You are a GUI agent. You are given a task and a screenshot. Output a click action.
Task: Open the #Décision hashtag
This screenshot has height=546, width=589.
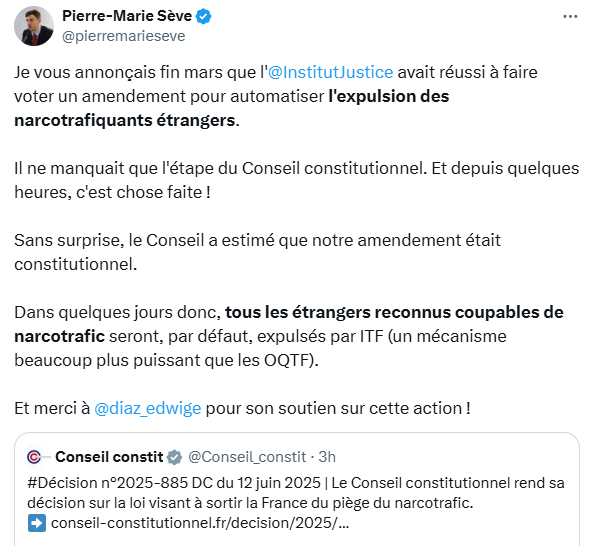pyautogui.click(x=62, y=483)
